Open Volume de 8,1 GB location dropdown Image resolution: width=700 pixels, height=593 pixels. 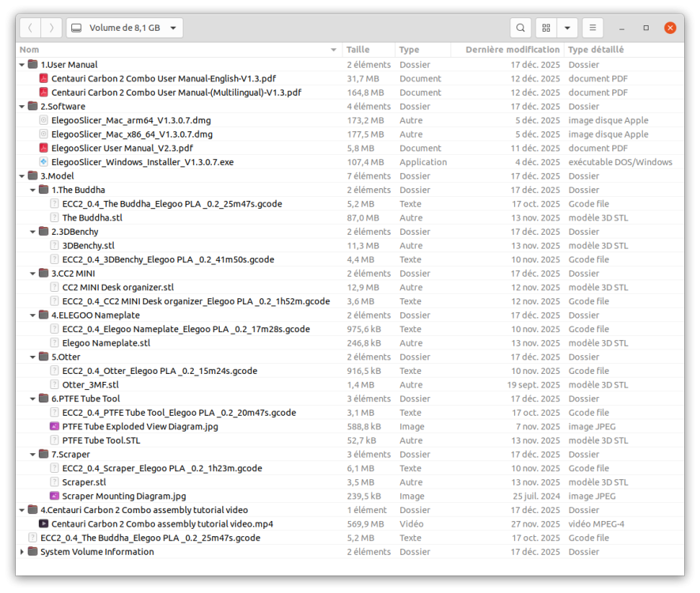[x=124, y=28]
